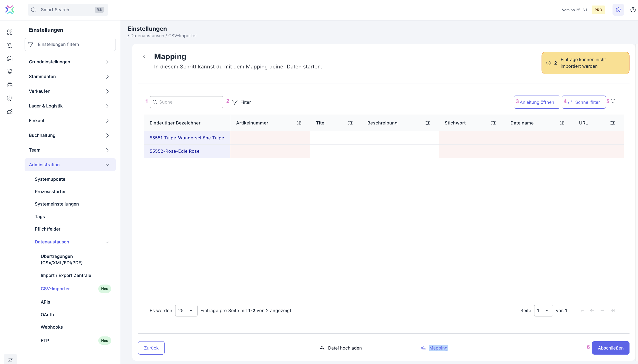Open the dashboard icon in left rail
Viewport: 638px width, 364px height.
(10, 32)
